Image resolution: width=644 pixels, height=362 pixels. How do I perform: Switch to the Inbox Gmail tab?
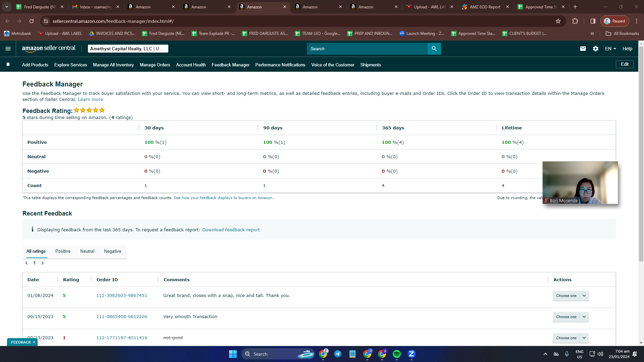click(x=95, y=7)
